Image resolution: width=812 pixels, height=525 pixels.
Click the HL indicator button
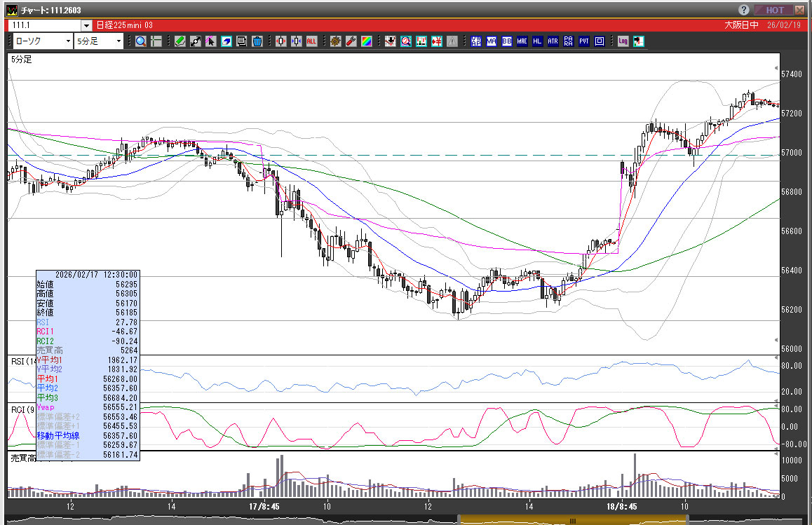(x=538, y=41)
